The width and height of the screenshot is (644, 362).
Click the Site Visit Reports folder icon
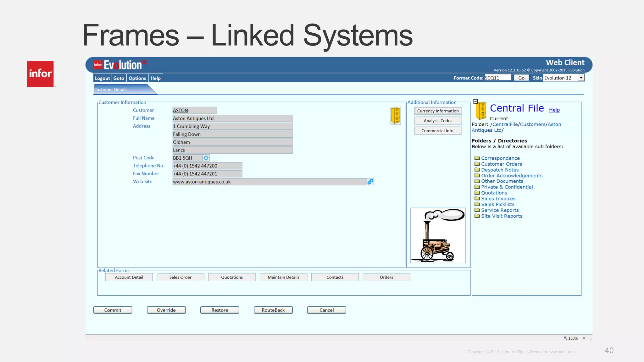[477, 216]
